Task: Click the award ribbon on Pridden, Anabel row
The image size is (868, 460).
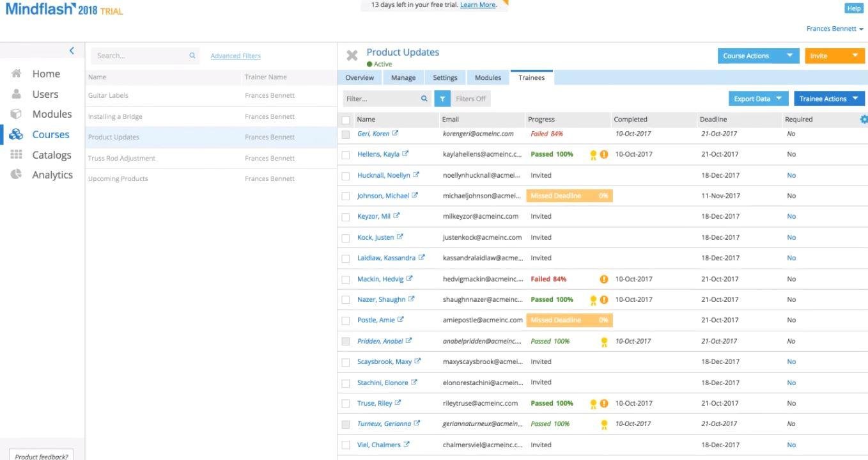Action: pos(604,342)
